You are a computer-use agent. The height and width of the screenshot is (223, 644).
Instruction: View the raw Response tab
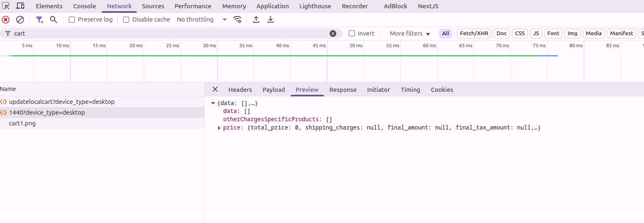tap(343, 90)
